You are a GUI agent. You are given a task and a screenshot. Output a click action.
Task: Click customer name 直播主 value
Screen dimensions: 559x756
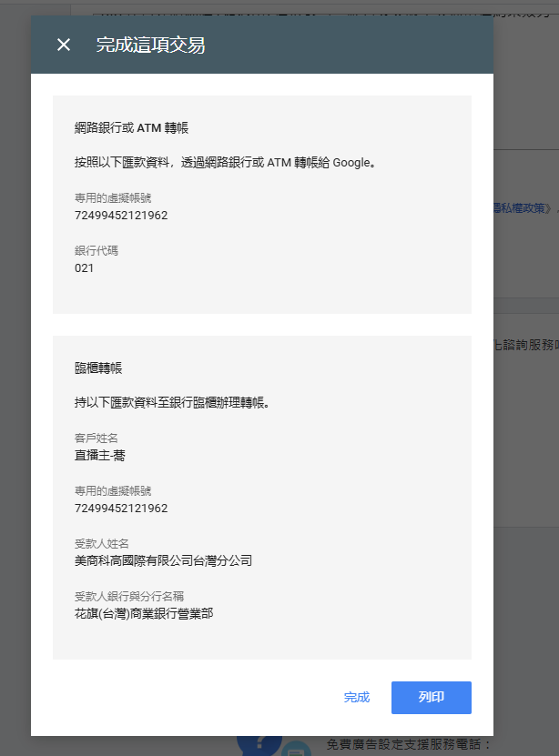100,455
